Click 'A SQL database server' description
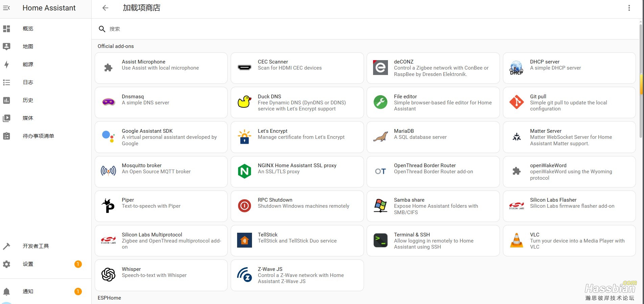The width and height of the screenshot is (644, 304). [x=420, y=137]
